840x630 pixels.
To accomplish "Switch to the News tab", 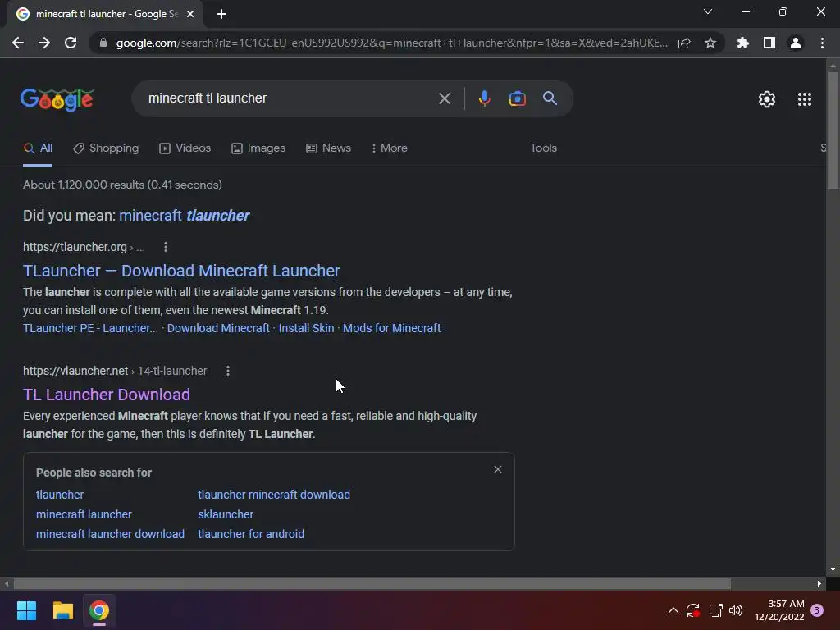I will click(x=328, y=148).
